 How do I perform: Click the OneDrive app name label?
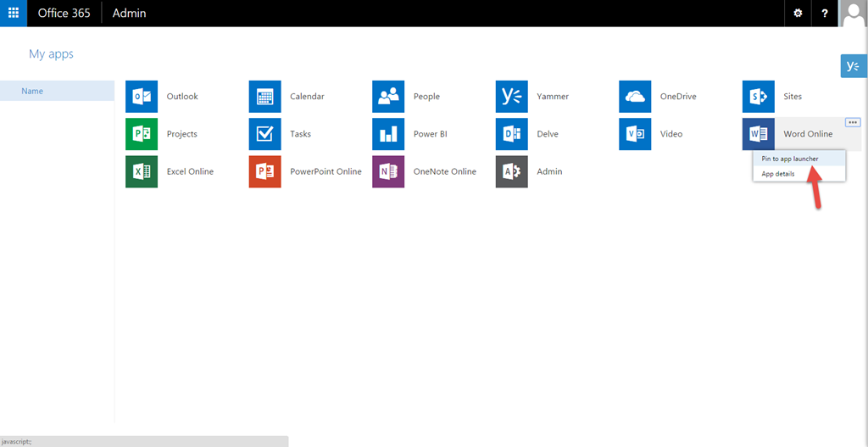(x=678, y=97)
